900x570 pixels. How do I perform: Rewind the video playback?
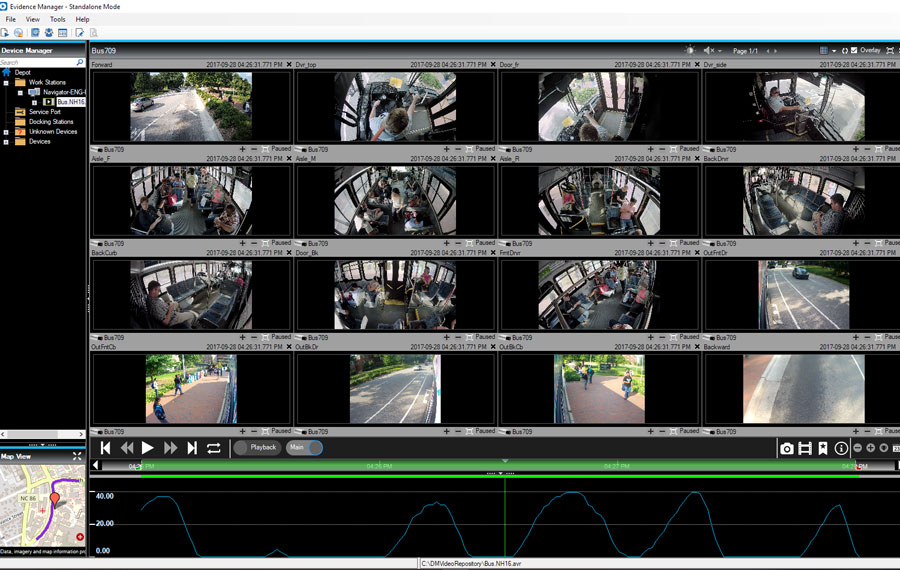click(127, 448)
